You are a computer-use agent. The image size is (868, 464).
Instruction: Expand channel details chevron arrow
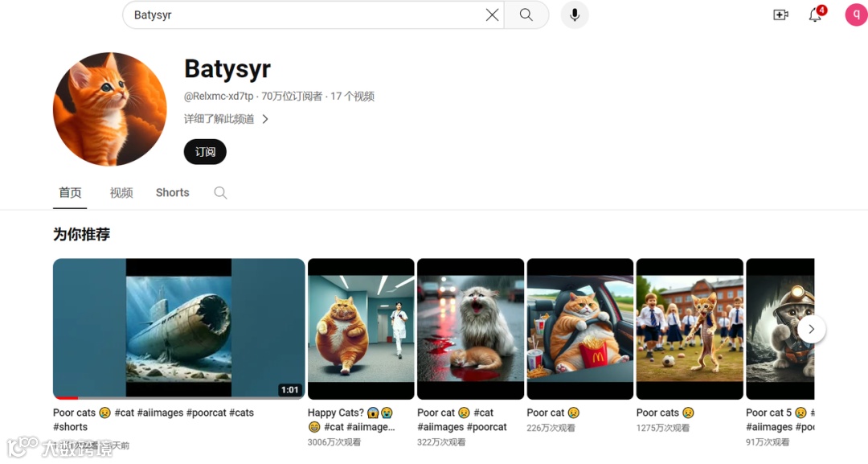265,119
